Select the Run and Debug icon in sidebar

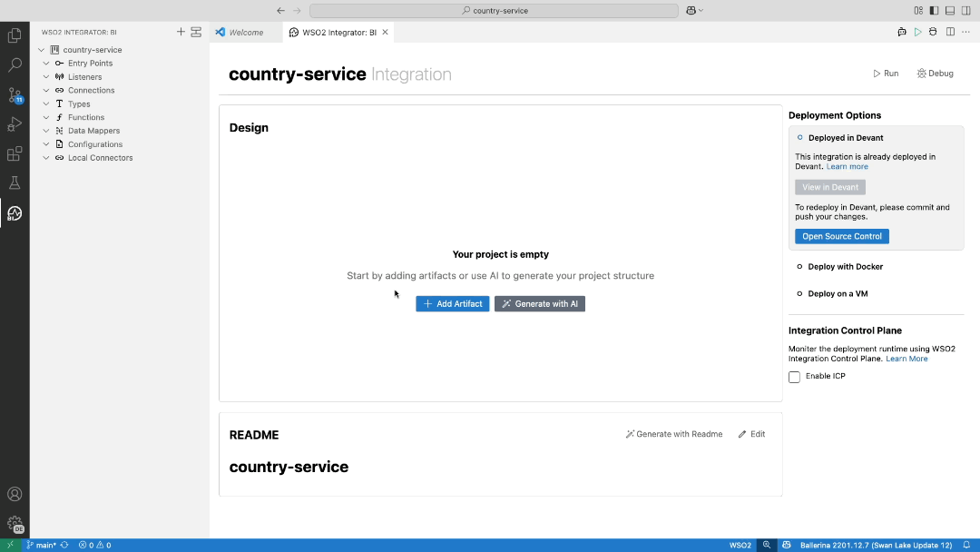15,124
